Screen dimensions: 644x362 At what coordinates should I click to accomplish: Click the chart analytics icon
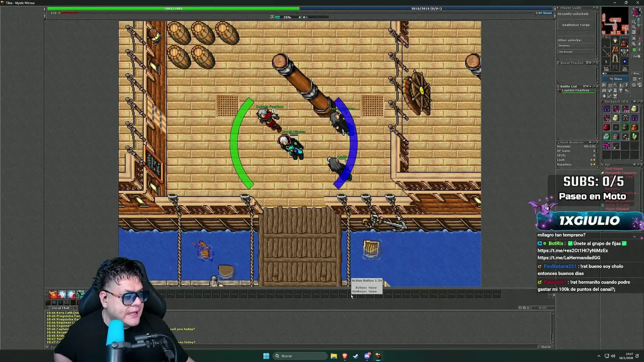click(610, 96)
